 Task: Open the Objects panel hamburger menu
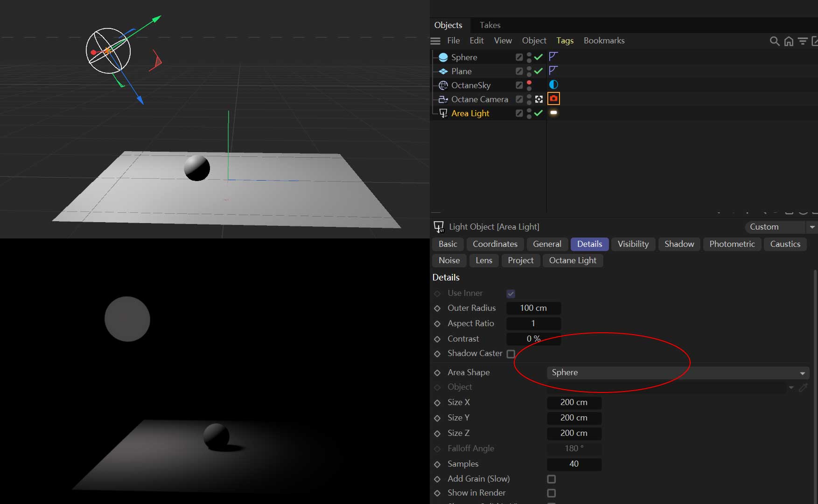[435, 41]
